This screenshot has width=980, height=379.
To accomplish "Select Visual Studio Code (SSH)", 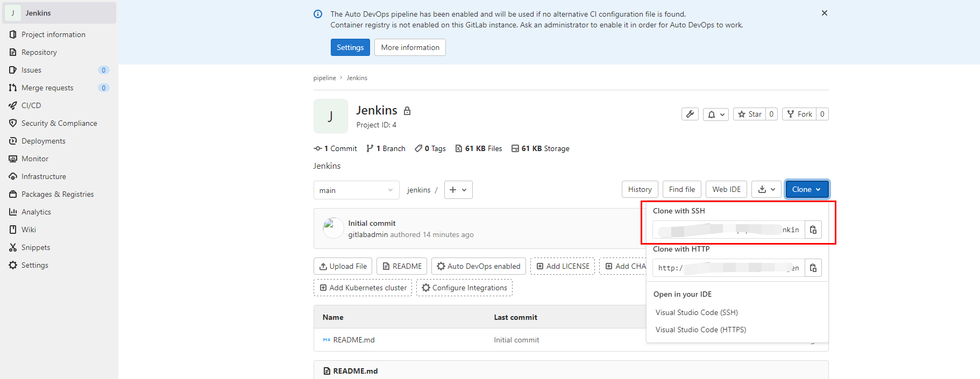I will [x=697, y=312].
